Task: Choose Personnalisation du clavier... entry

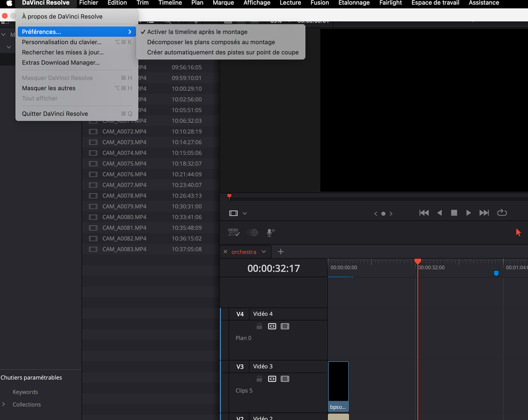Action: click(77, 42)
